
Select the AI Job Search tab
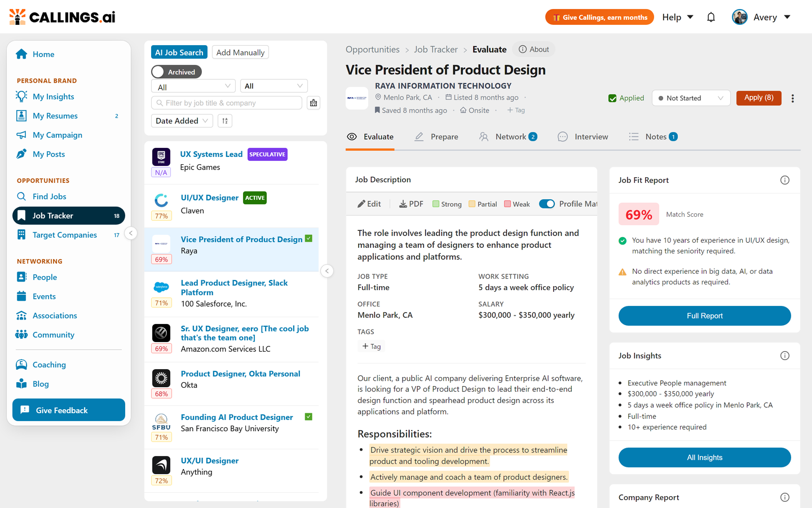tap(179, 52)
